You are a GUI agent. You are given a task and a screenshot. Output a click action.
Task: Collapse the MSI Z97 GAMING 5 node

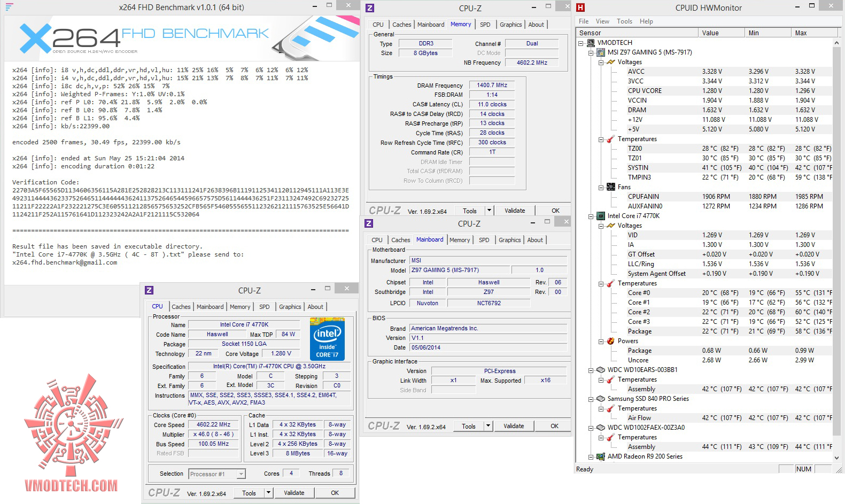click(x=591, y=53)
